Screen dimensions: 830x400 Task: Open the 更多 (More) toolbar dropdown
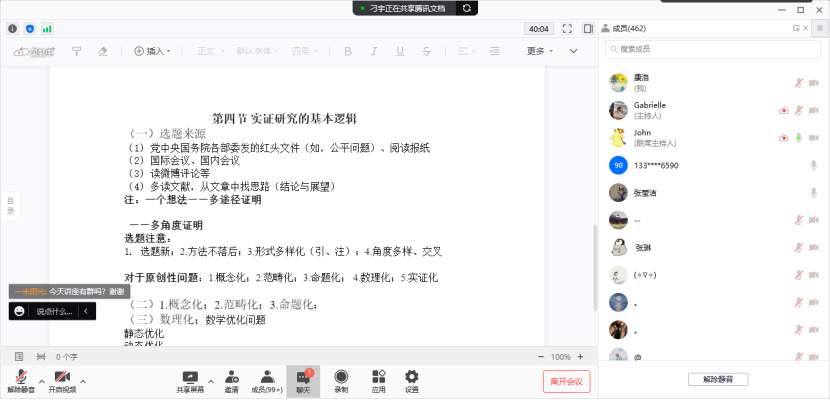(541, 51)
